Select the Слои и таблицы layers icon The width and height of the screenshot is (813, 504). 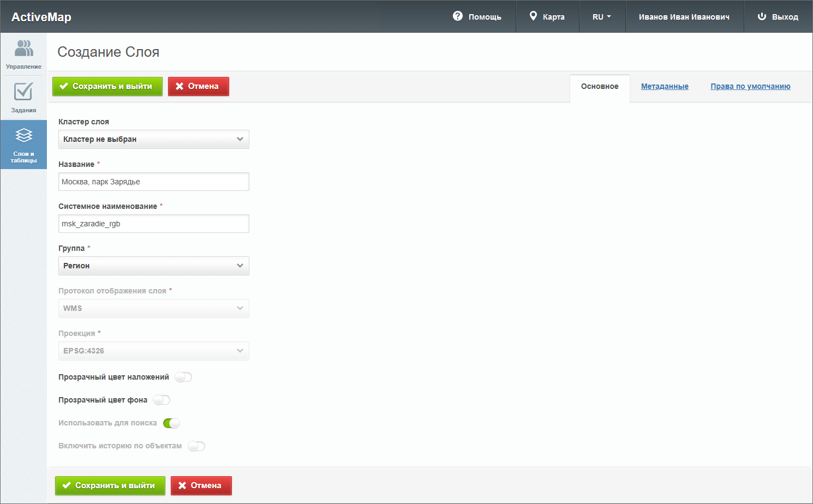point(23,135)
